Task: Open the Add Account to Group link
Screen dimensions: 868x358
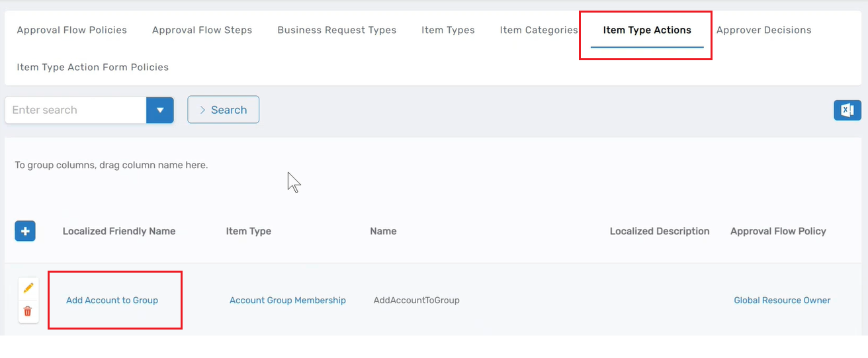Action: [x=112, y=300]
